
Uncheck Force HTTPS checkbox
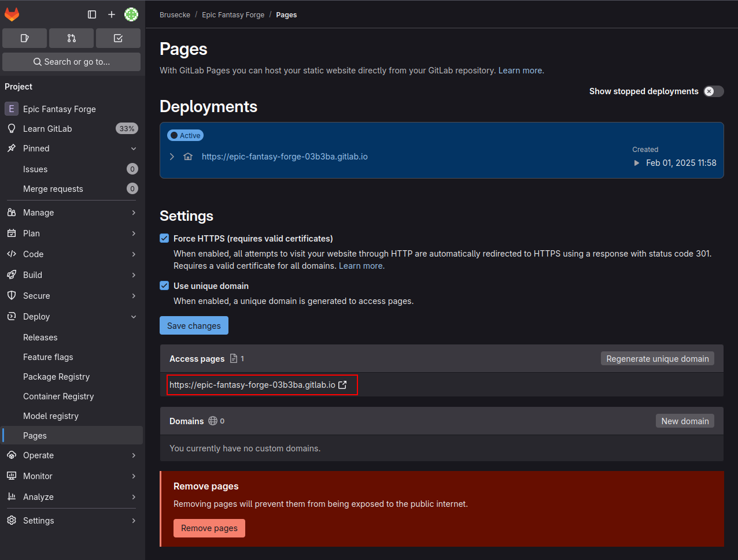164,238
